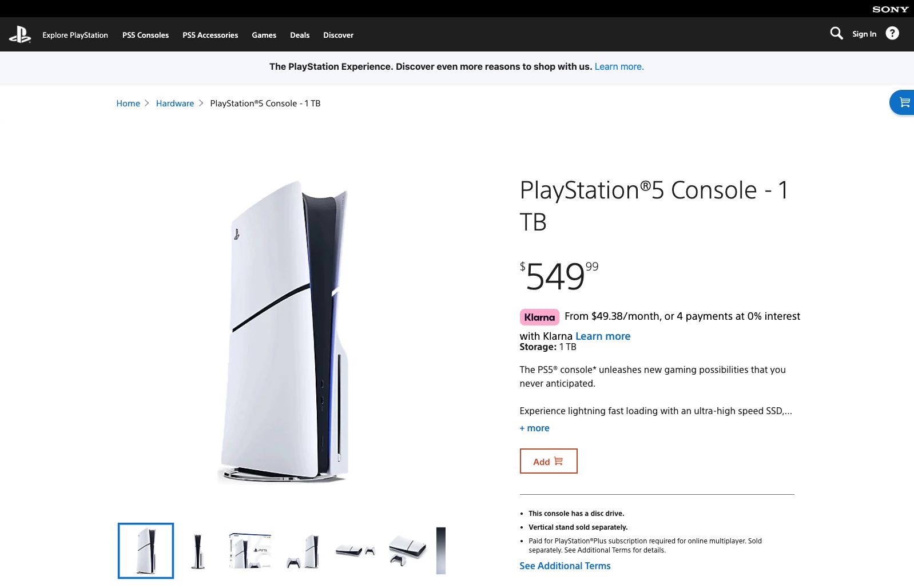Open Klarna Learn more link
This screenshot has height=588, width=914.
[603, 336]
